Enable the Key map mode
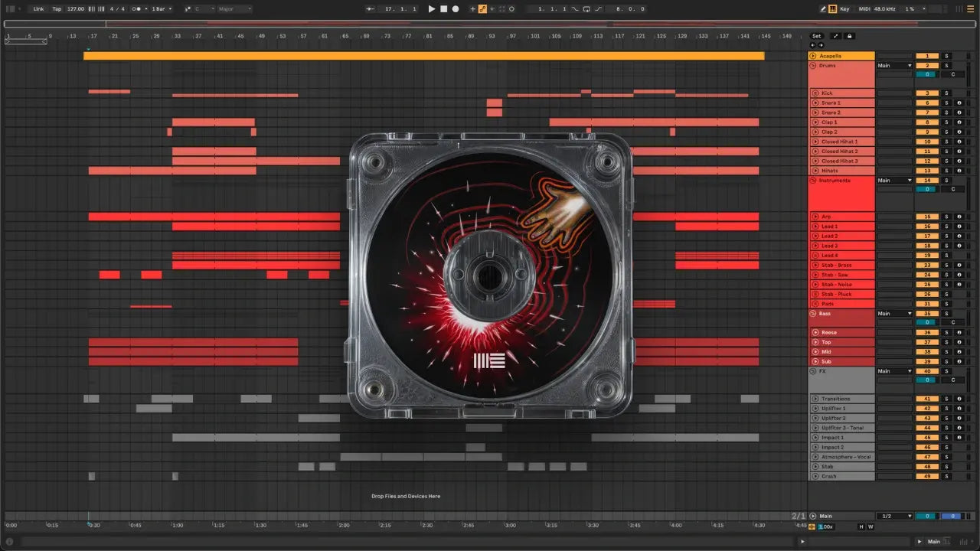The height and width of the screenshot is (551, 980). [x=844, y=9]
